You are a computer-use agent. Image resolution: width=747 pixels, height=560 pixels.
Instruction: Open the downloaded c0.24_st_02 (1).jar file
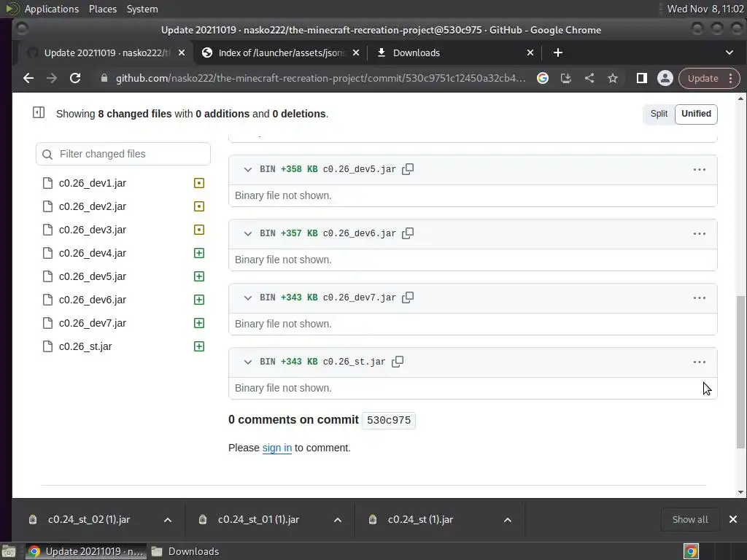point(88,519)
